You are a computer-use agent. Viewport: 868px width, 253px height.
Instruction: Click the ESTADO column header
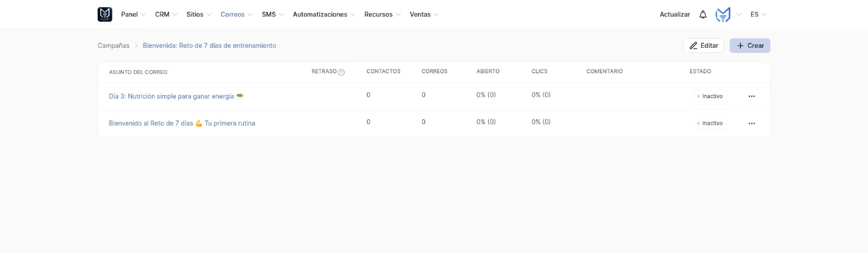(700, 71)
